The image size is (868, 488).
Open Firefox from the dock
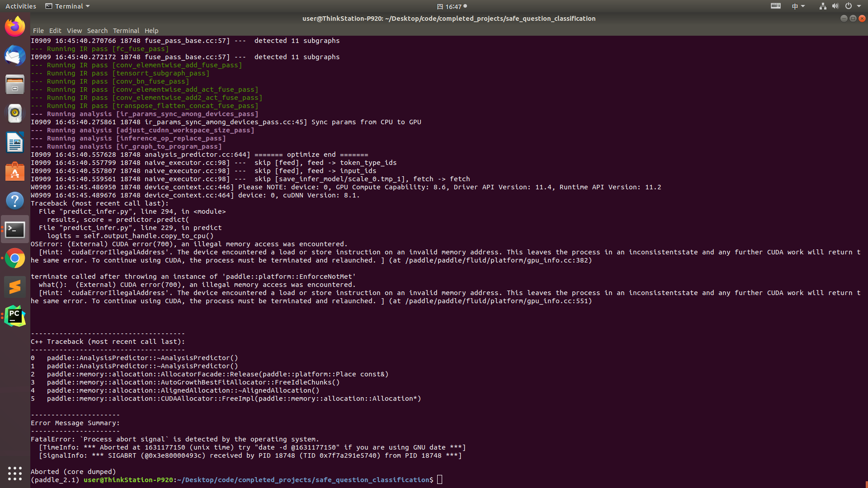(x=15, y=27)
